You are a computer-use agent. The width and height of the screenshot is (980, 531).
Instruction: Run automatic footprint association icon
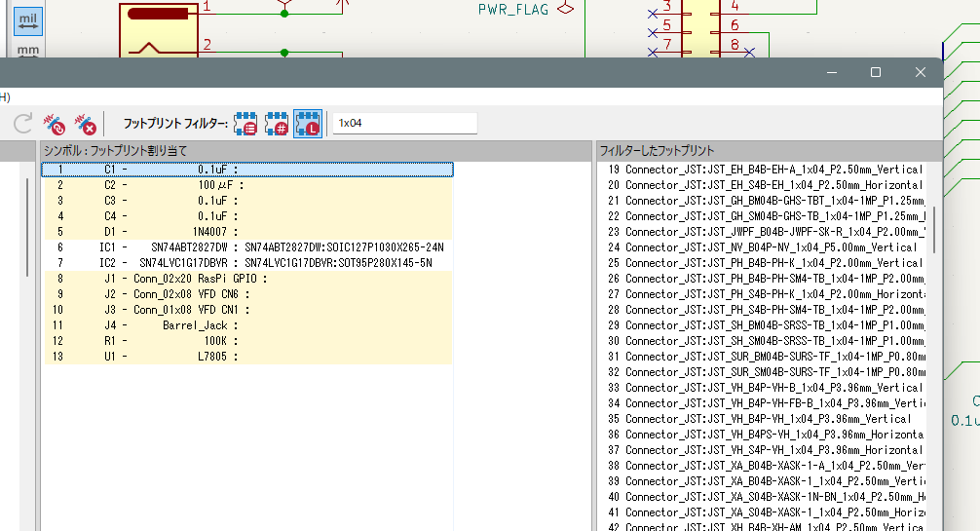pos(55,124)
